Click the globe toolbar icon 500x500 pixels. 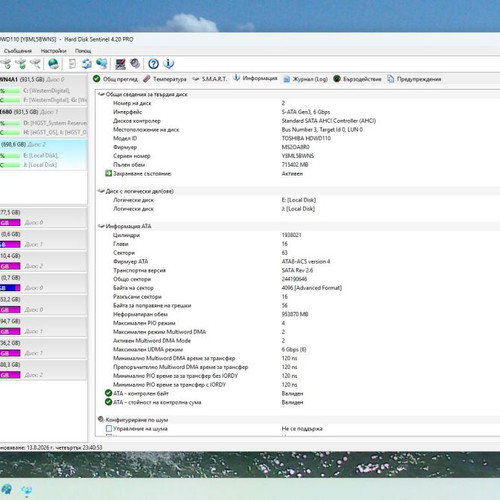(x=53, y=63)
